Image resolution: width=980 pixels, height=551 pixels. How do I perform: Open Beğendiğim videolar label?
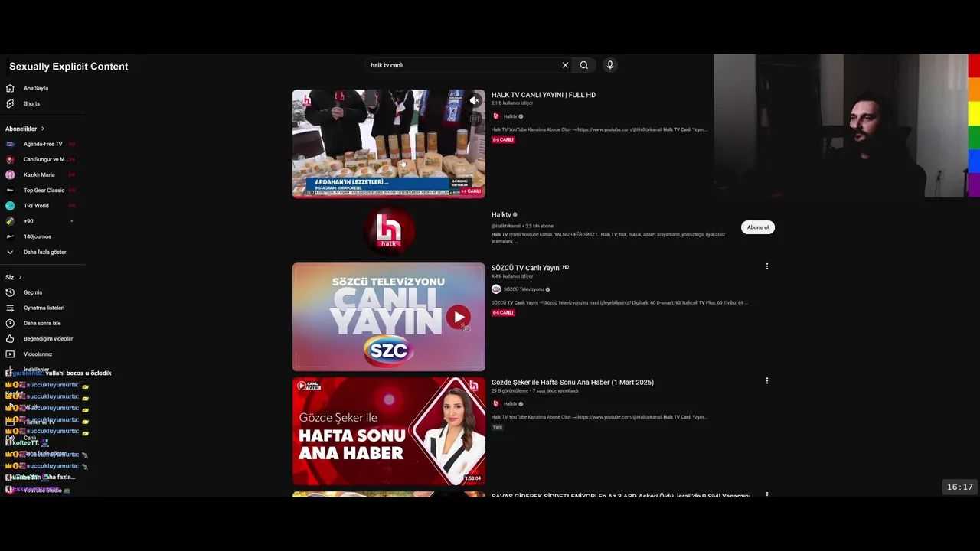[x=48, y=338]
